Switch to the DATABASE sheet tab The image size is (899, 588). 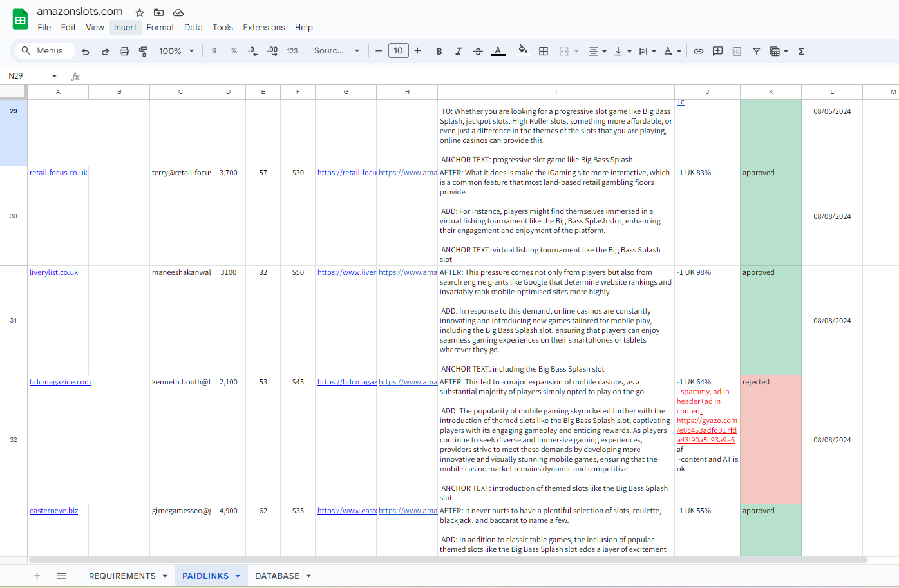tap(277, 576)
